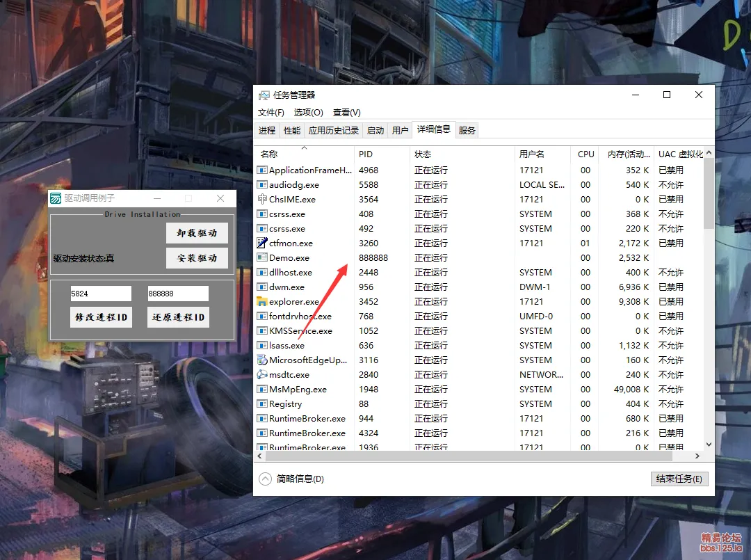This screenshot has width=751, height=560.
Task: Switch to the 服务 tab
Action: coord(467,131)
